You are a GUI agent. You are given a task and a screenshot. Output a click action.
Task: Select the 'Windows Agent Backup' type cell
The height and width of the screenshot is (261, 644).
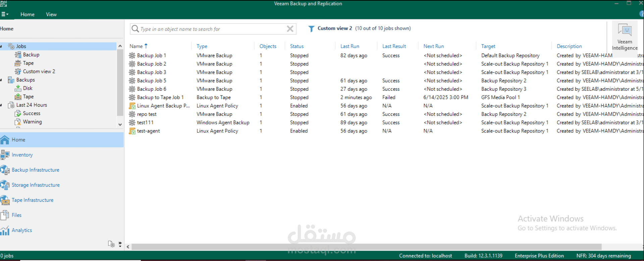223,123
